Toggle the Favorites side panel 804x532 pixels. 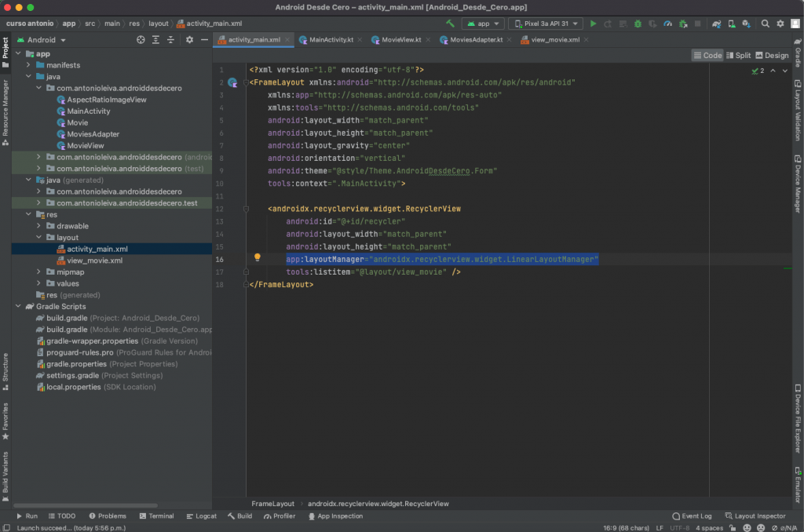click(5, 421)
